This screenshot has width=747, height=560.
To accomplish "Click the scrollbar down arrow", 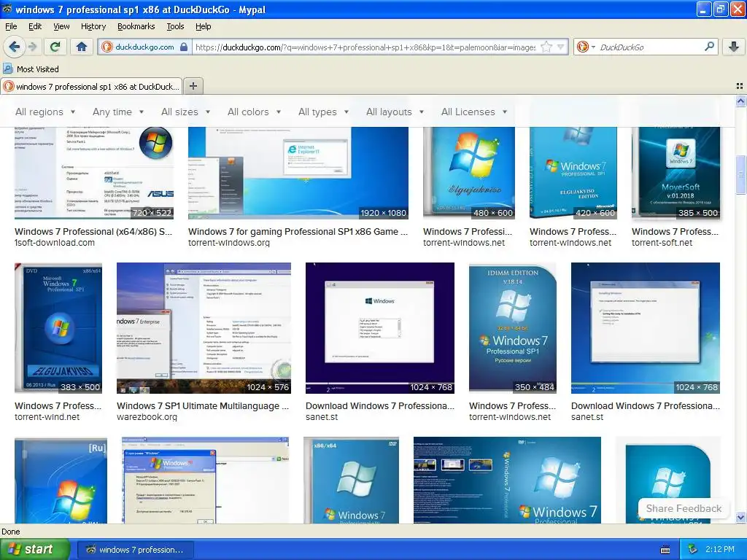I will [741, 518].
